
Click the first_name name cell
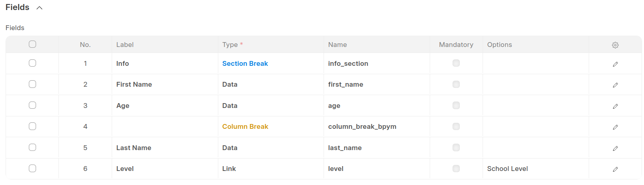point(345,84)
